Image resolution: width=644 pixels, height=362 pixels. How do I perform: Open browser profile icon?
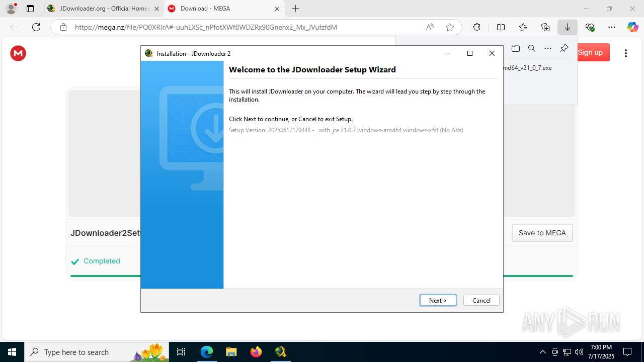(x=11, y=9)
